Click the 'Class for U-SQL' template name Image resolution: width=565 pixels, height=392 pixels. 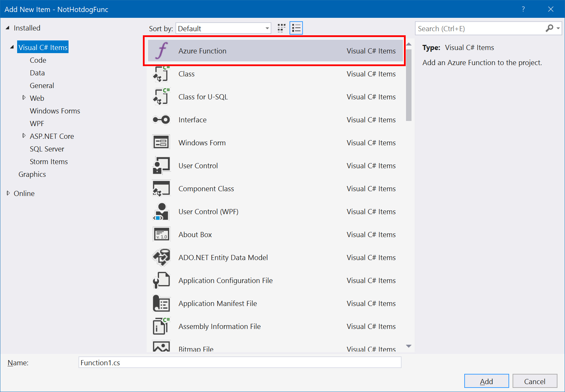point(203,97)
